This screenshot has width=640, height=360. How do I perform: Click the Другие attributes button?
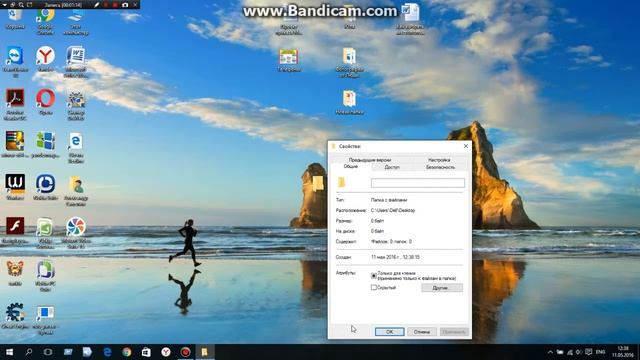click(442, 288)
